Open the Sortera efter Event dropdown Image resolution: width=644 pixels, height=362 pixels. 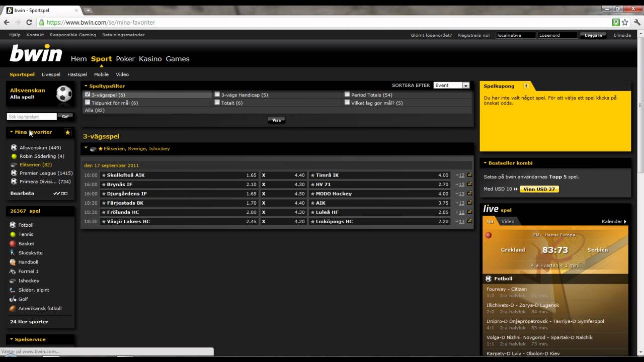click(451, 85)
